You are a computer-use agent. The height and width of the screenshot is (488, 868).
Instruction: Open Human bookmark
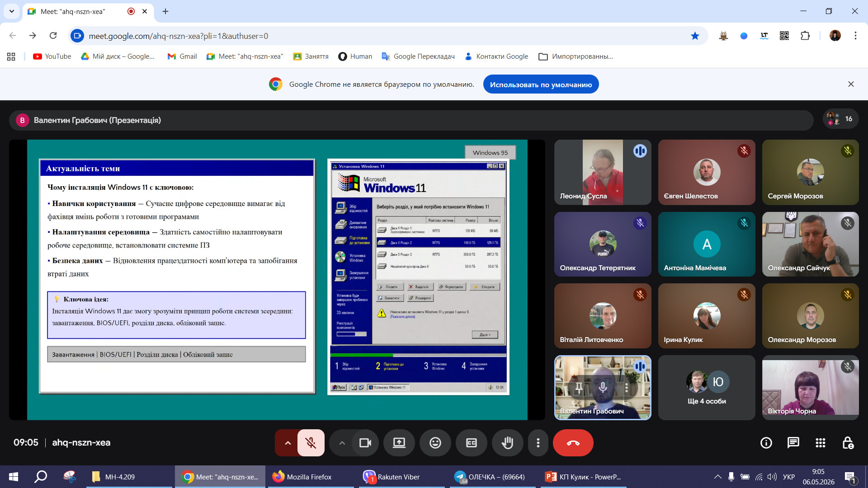(x=355, y=56)
